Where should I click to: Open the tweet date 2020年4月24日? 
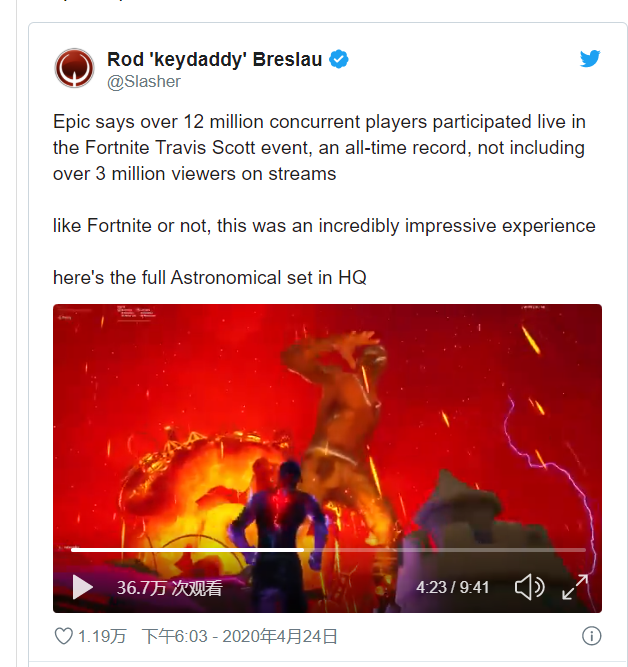280,636
